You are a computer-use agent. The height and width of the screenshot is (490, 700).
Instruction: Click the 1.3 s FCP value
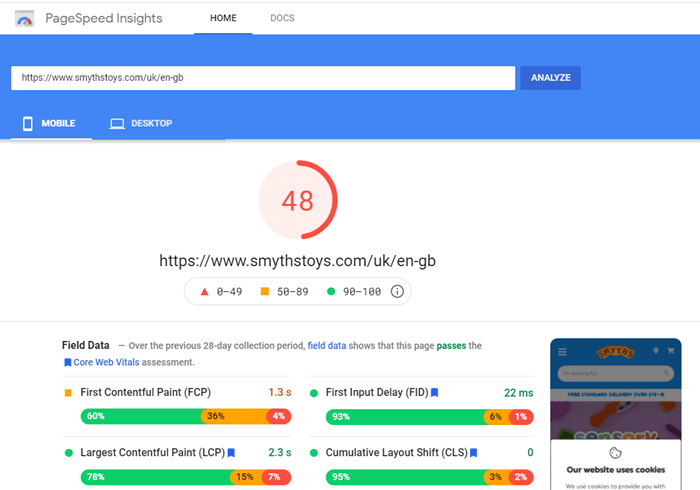[x=279, y=392]
